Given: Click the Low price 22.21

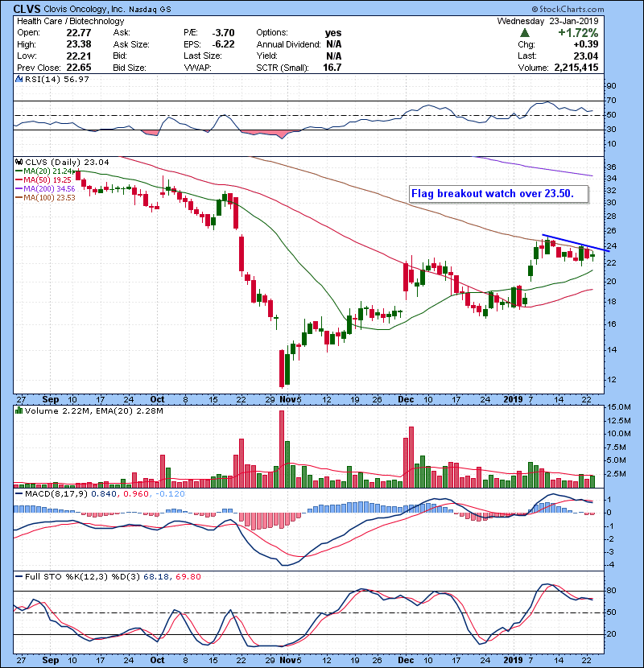Looking at the screenshot, I should (79, 56).
